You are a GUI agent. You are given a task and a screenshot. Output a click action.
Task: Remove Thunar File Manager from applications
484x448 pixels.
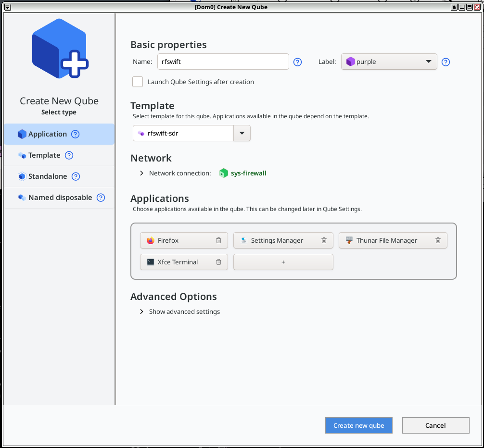438,240
